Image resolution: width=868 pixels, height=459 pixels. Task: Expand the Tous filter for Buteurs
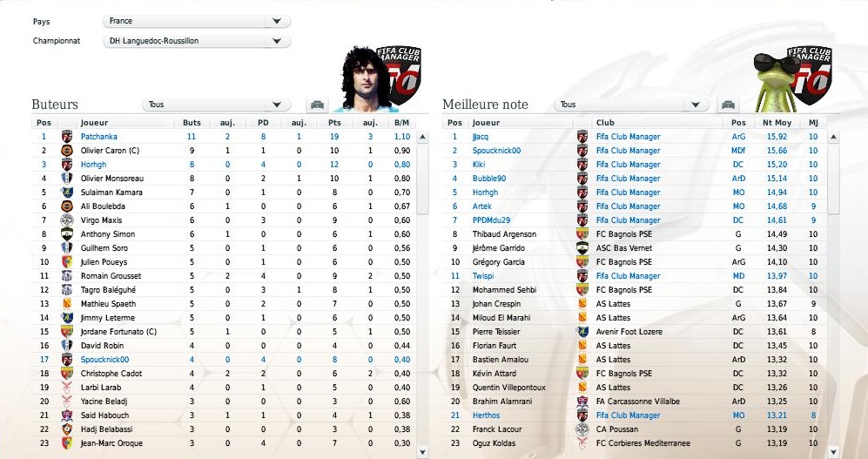click(216, 105)
